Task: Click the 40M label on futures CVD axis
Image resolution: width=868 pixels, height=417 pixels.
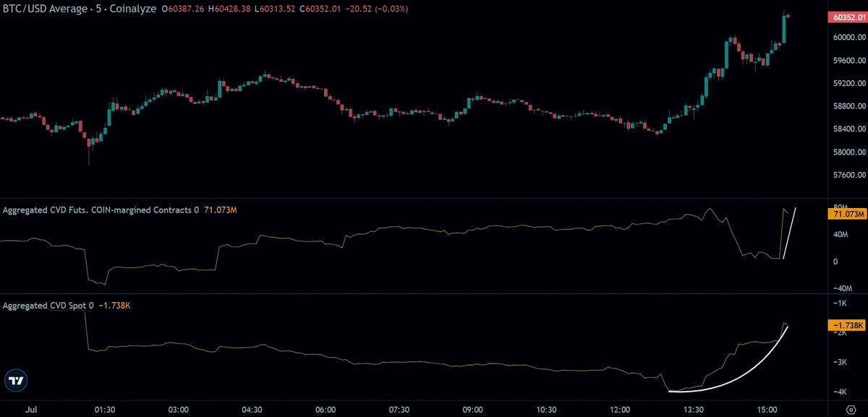Action: [x=841, y=235]
